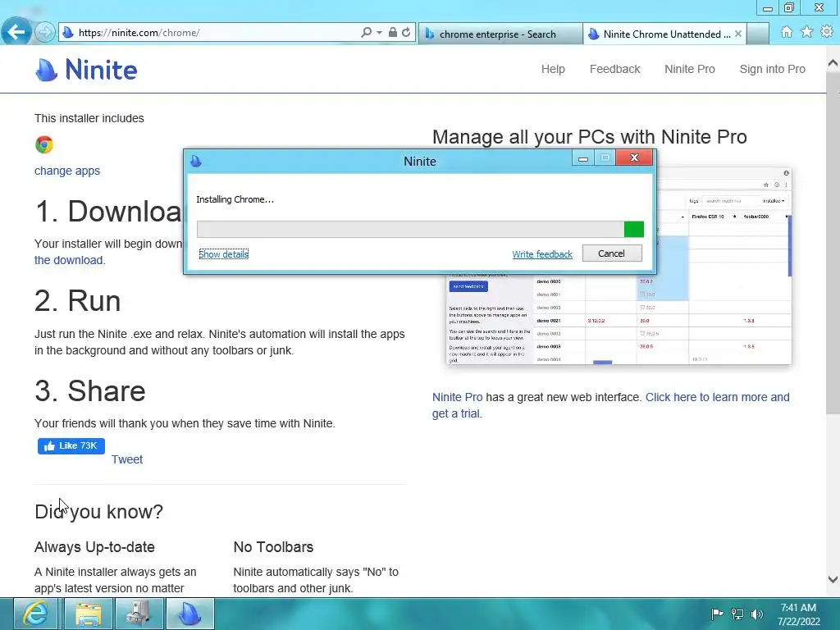Click the search magnifier in address bar
This screenshot has width=840, height=630.
pos(366,33)
